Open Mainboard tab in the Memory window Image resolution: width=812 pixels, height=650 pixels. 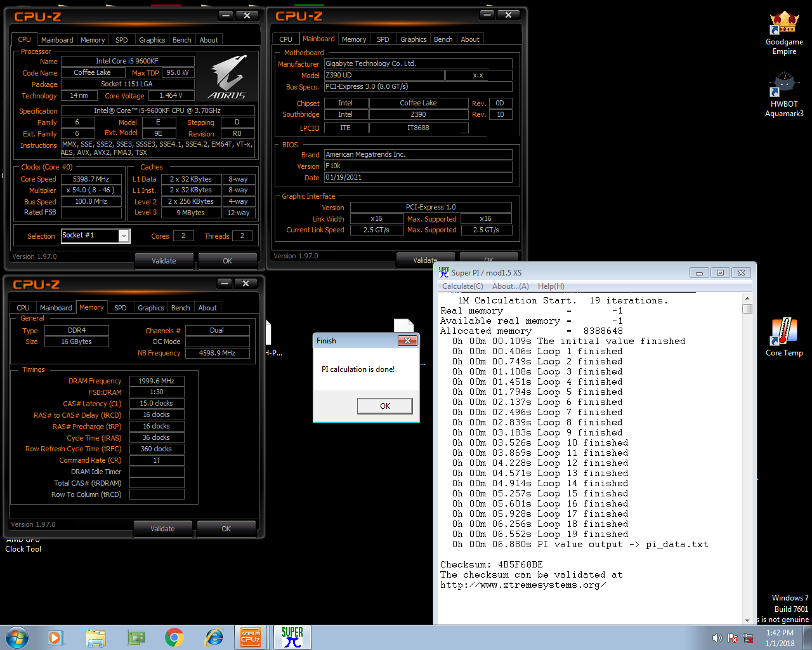point(56,308)
